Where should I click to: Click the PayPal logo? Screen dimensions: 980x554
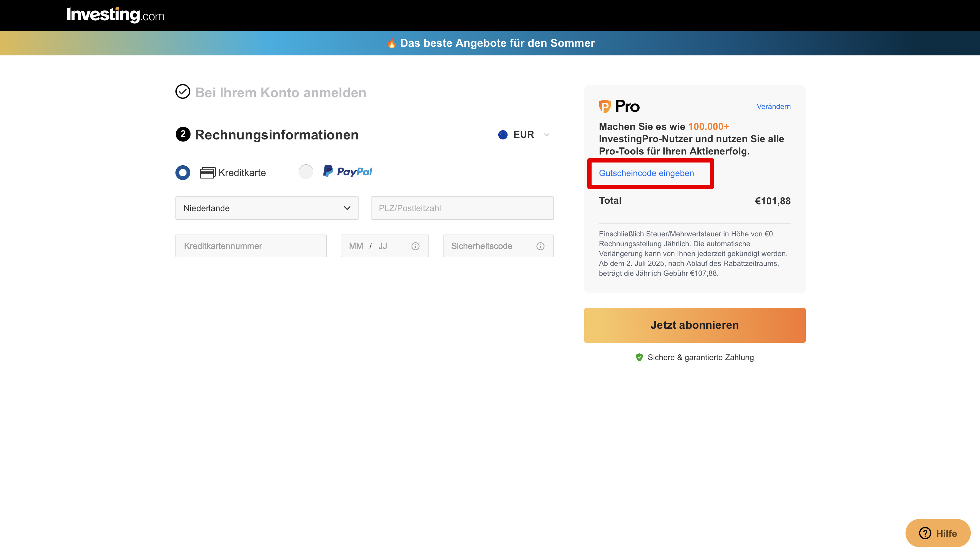click(x=348, y=171)
